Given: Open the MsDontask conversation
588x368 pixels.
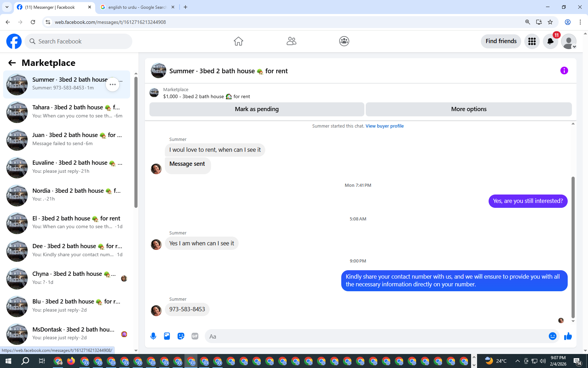Looking at the screenshot, I should pos(66,334).
